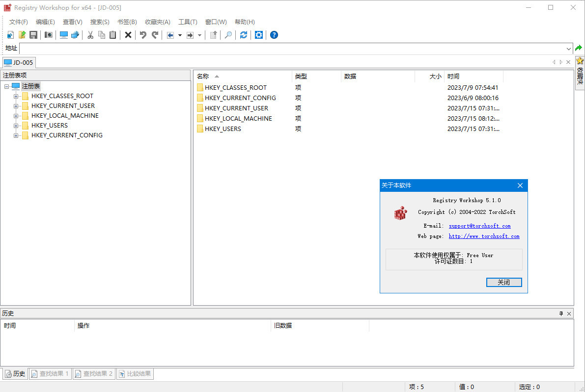Open options with the blue gear icon
The width and height of the screenshot is (585, 392).
pos(259,35)
